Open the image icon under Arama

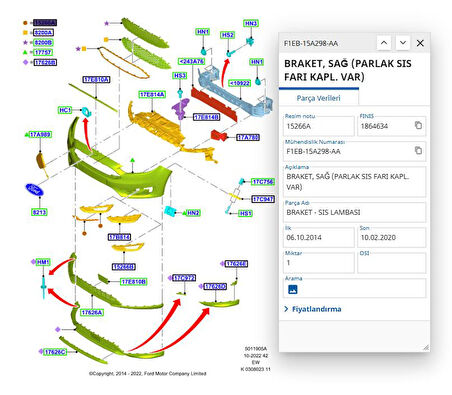pos(292,289)
